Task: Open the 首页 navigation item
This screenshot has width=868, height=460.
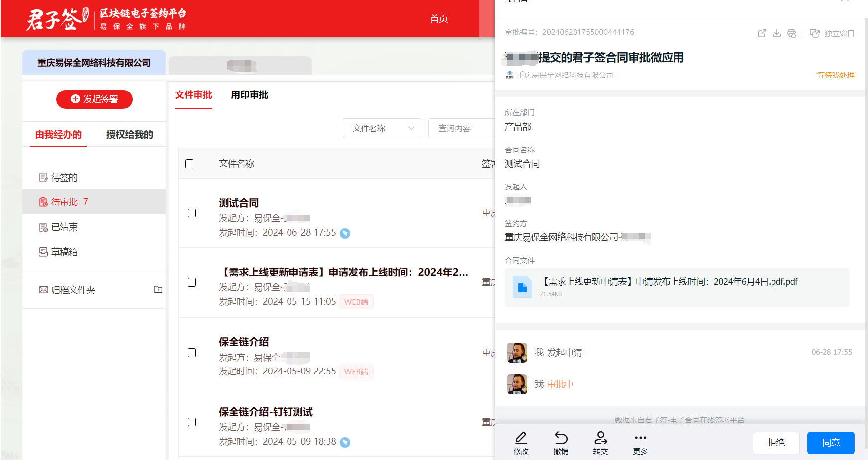Action: (x=439, y=19)
